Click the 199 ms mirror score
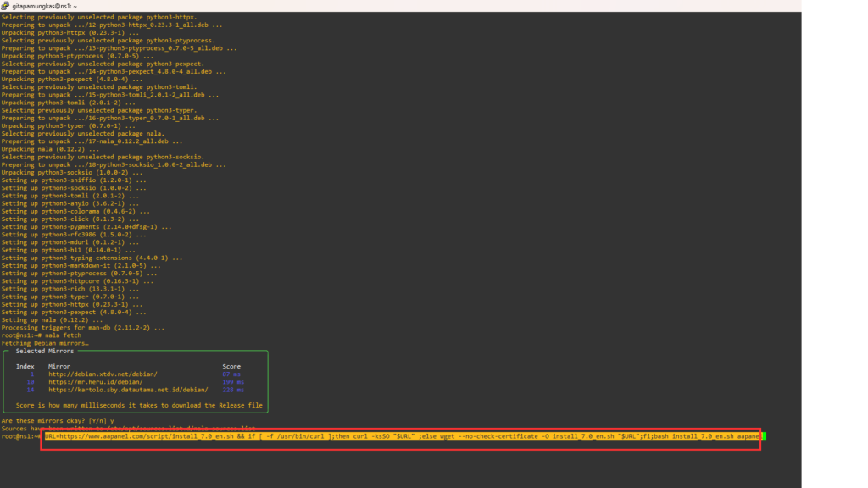This screenshot has height=488, width=868. (233, 382)
